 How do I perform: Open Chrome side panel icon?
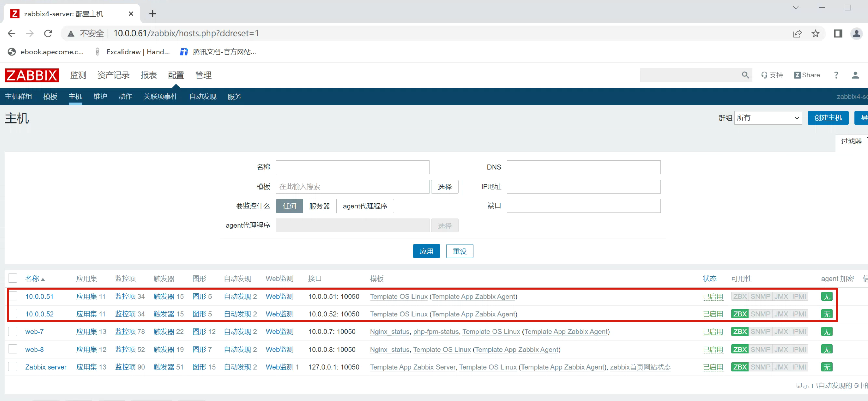(838, 33)
